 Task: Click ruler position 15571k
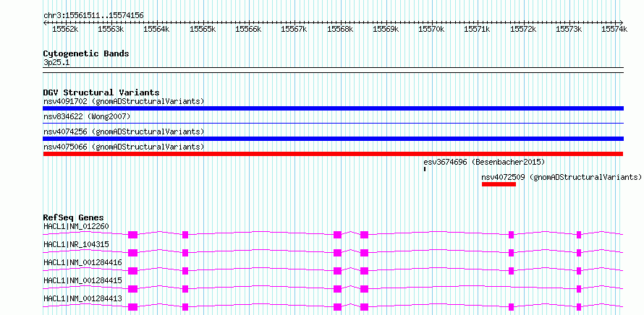(478, 29)
